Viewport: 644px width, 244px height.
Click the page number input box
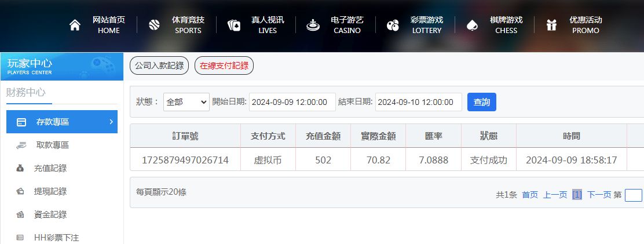pyautogui.click(x=633, y=195)
